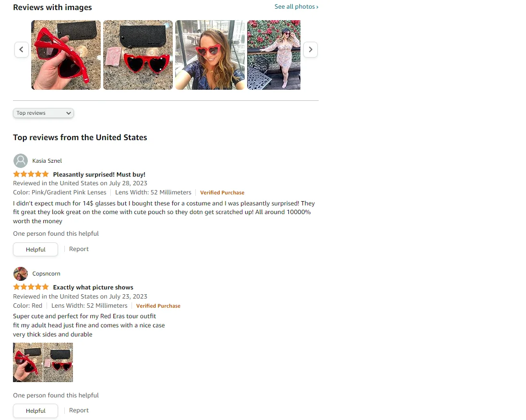
Task: Mark Copsncorn's review as Helpful
Action: pos(36,411)
